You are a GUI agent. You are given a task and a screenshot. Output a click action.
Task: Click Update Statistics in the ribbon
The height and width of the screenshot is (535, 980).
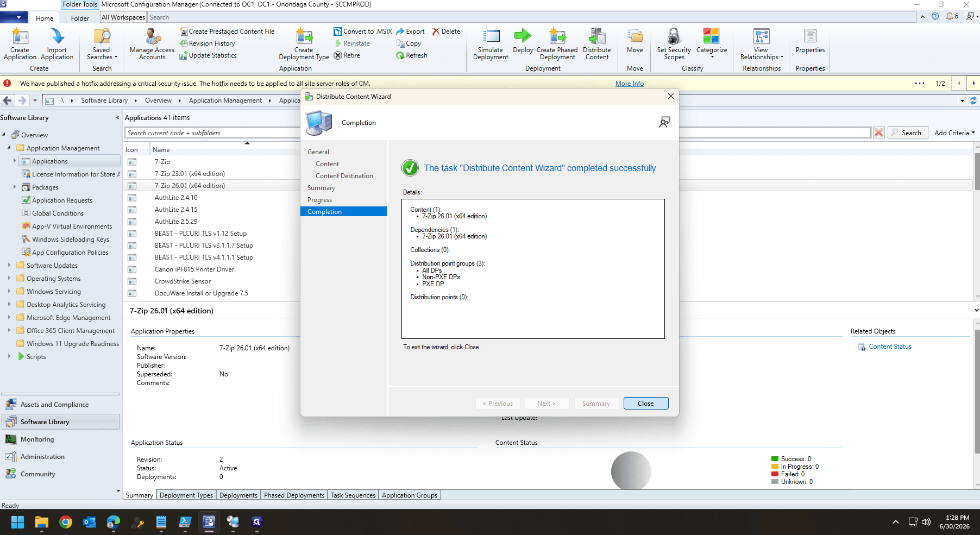208,55
